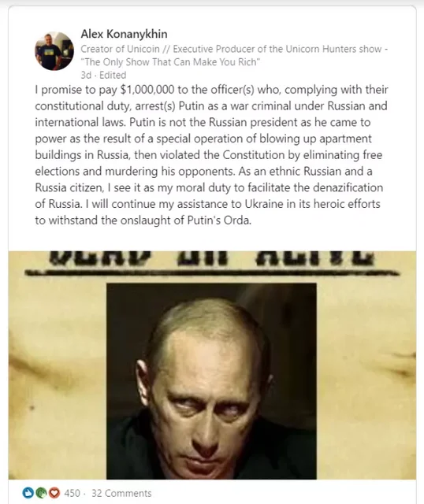The height and width of the screenshot is (504, 424).
Task: Click the red Love heart reaction icon
Action: (x=54, y=492)
